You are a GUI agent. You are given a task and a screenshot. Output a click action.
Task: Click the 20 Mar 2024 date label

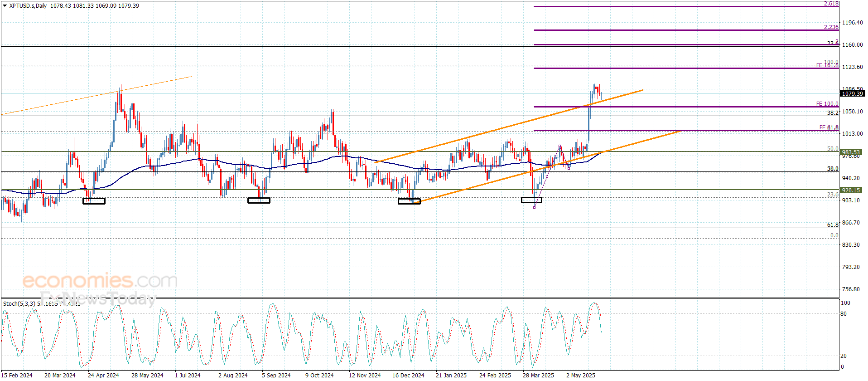60,376
